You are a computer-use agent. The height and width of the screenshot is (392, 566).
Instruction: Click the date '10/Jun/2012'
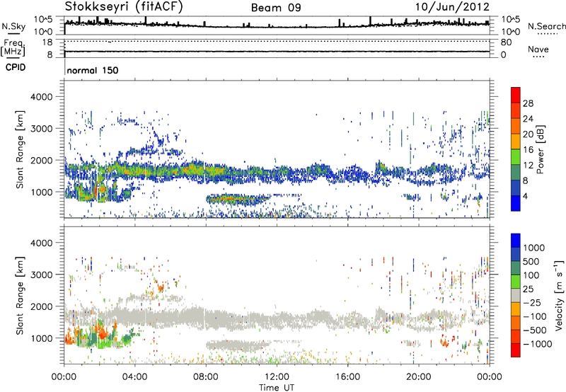pos(452,7)
